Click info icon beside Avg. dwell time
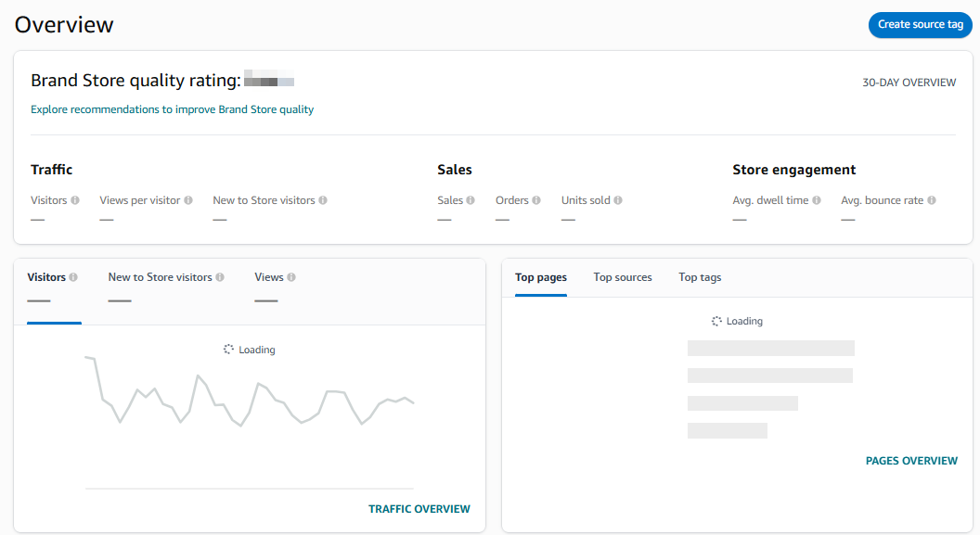 point(817,200)
